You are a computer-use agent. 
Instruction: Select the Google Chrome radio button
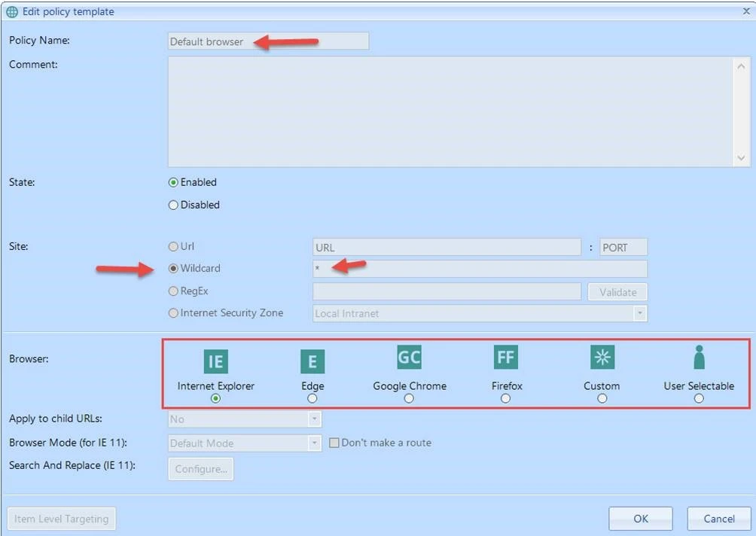coord(409,398)
